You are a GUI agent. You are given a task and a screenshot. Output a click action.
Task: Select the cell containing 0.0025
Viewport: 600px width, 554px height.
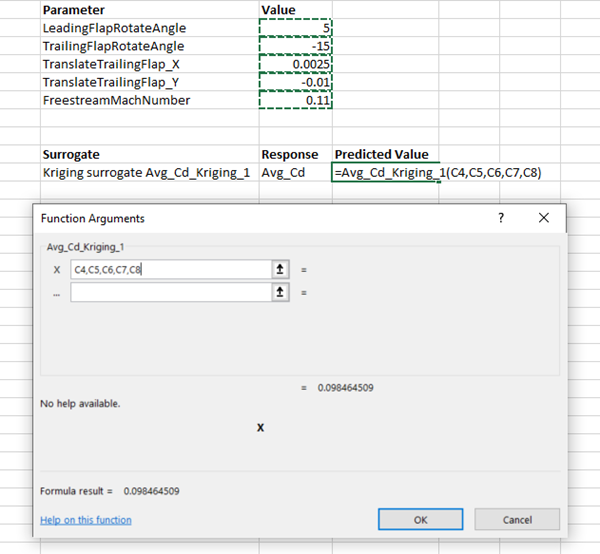tap(295, 64)
